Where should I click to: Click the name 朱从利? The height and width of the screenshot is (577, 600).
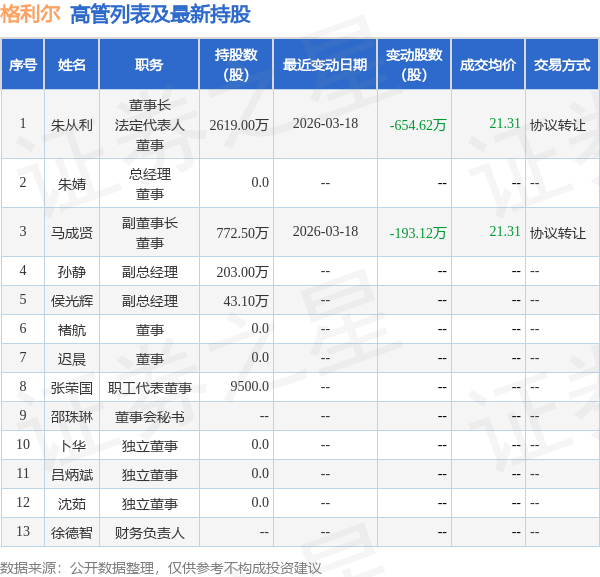(72, 125)
